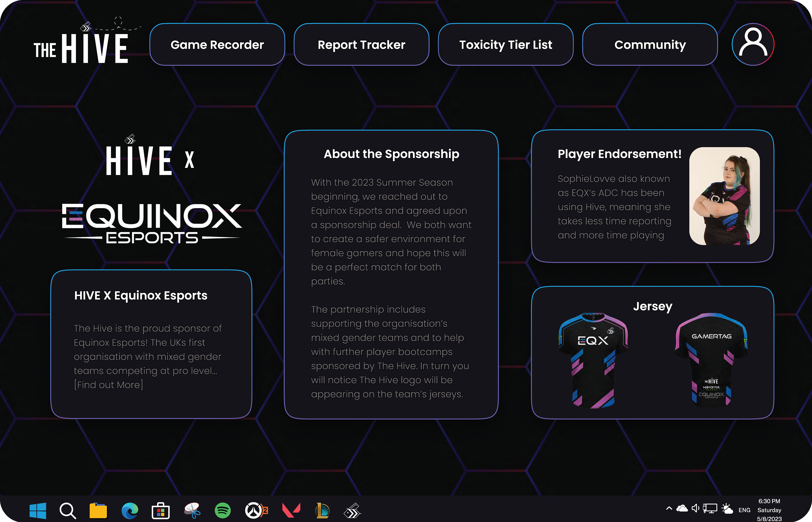812x522 pixels.
Task: Open File Explorer from taskbar
Action: point(98,510)
